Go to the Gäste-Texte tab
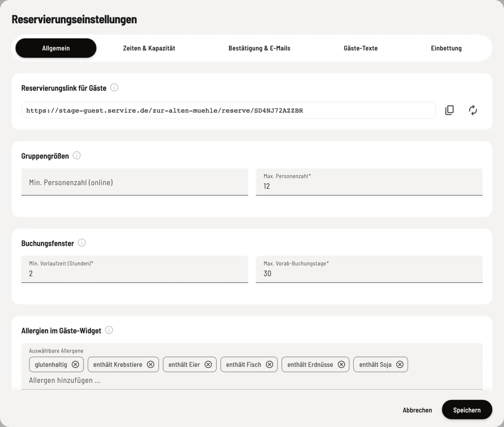Image resolution: width=504 pixels, height=427 pixels. pyautogui.click(x=360, y=48)
